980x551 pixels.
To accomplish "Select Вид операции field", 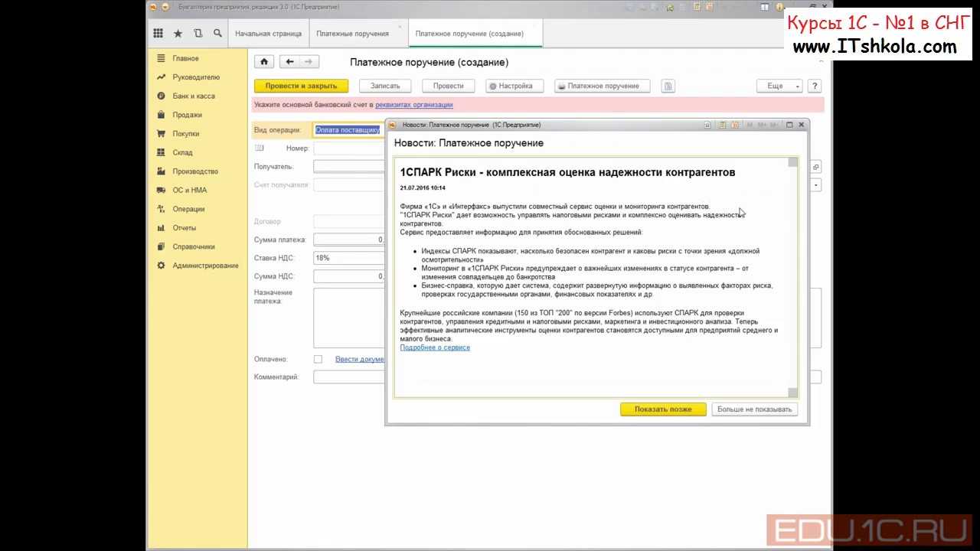I will pyautogui.click(x=349, y=130).
